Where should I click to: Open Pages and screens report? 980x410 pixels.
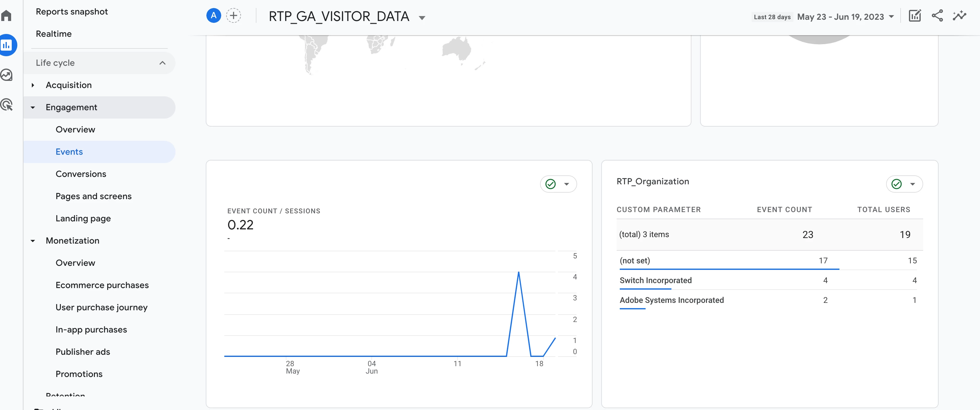click(x=93, y=196)
